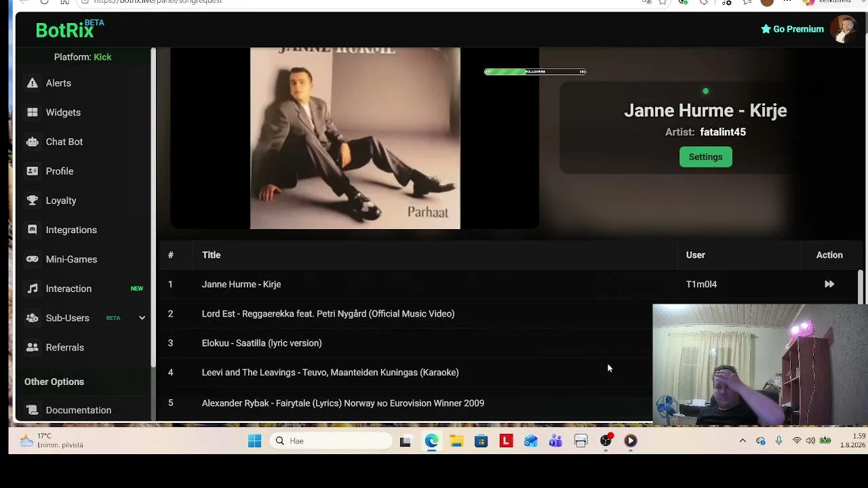
Task: Open Documentation under Other Options
Action: (79, 410)
